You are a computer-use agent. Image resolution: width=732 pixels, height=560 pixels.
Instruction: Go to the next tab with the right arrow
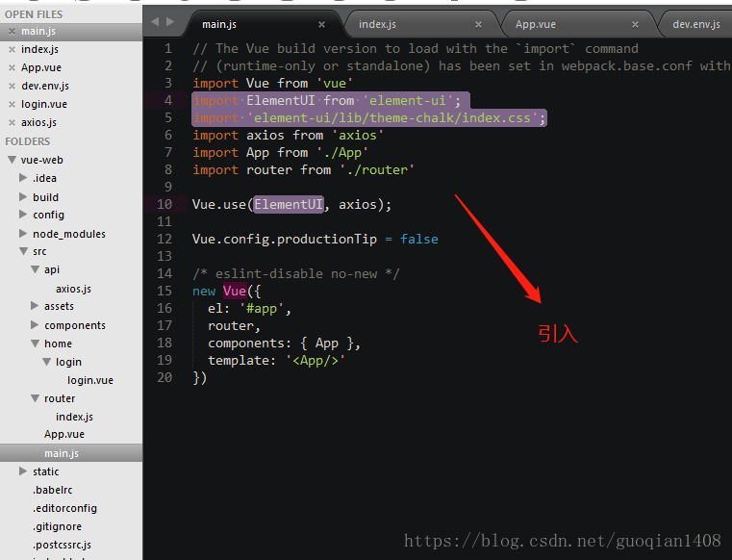tap(170, 21)
